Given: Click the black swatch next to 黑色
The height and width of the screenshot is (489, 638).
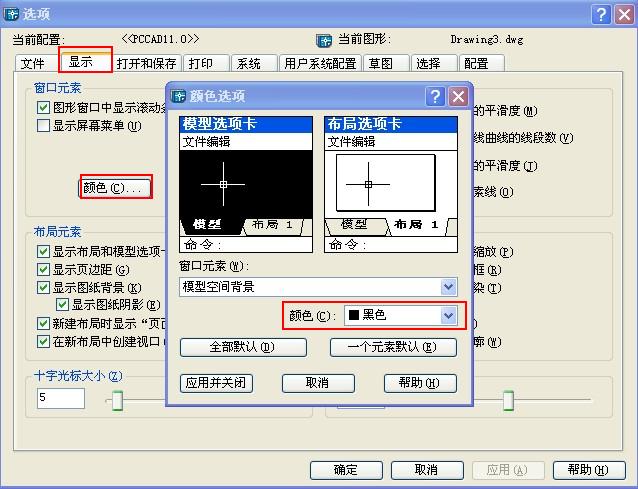Looking at the screenshot, I should click(x=354, y=315).
